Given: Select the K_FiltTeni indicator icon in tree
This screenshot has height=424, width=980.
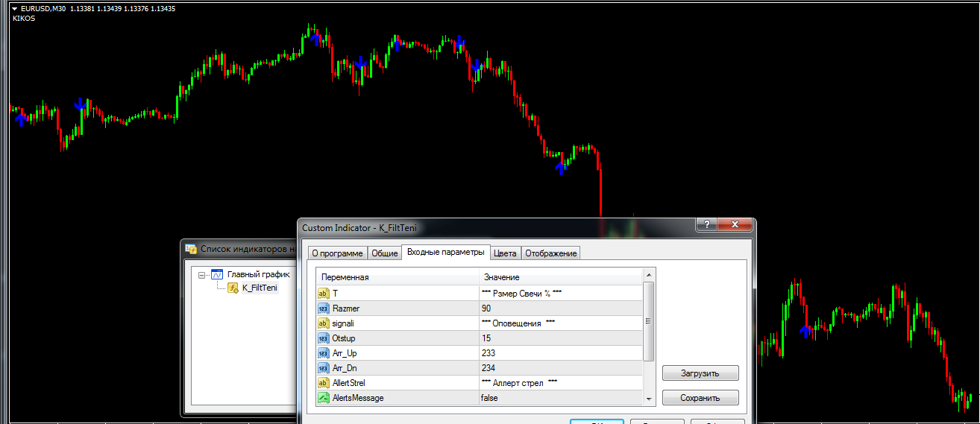Looking at the screenshot, I should 233,288.
